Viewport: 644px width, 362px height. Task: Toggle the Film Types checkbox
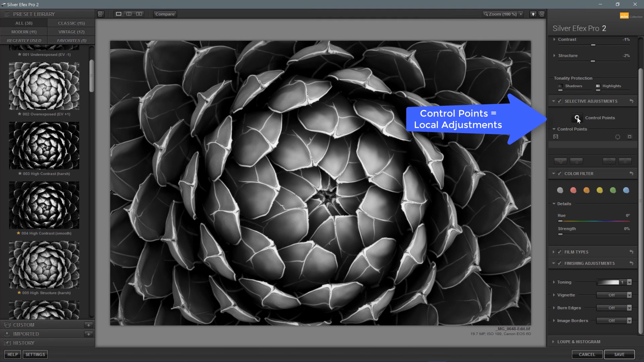pyautogui.click(x=559, y=252)
